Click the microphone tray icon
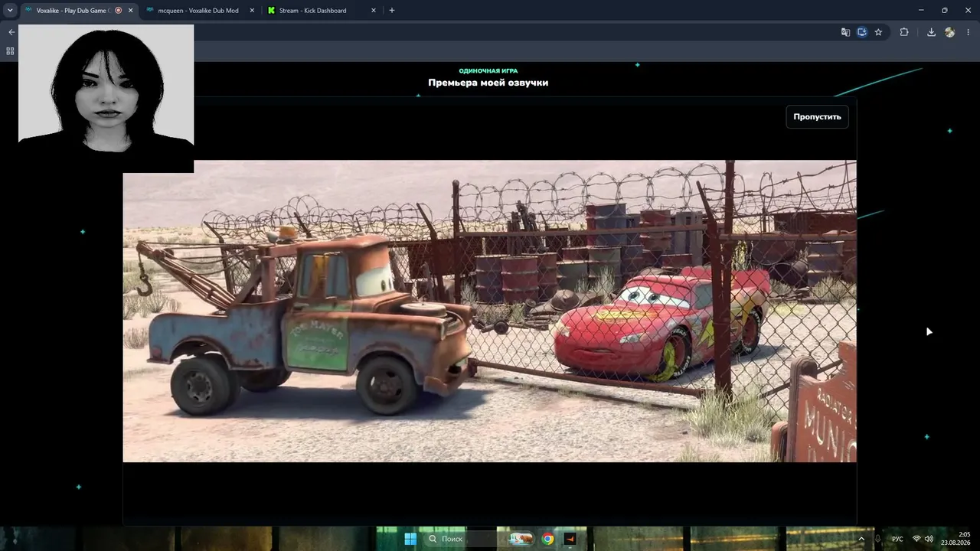The height and width of the screenshot is (551, 980). coord(878,539)
